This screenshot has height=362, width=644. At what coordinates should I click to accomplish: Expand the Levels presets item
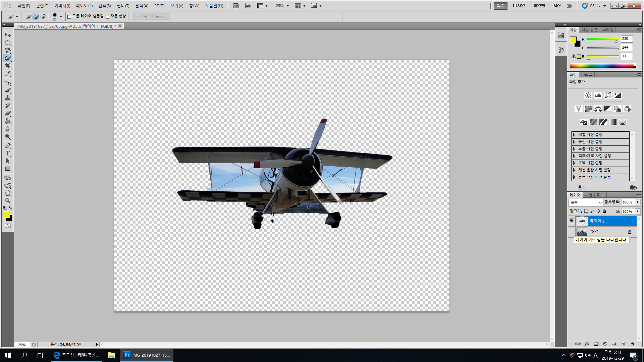(574, 135)
